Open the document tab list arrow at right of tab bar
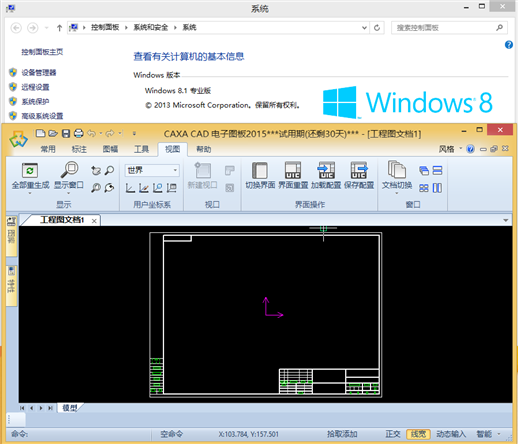This screenshot has height=444, width=518. 506,220
